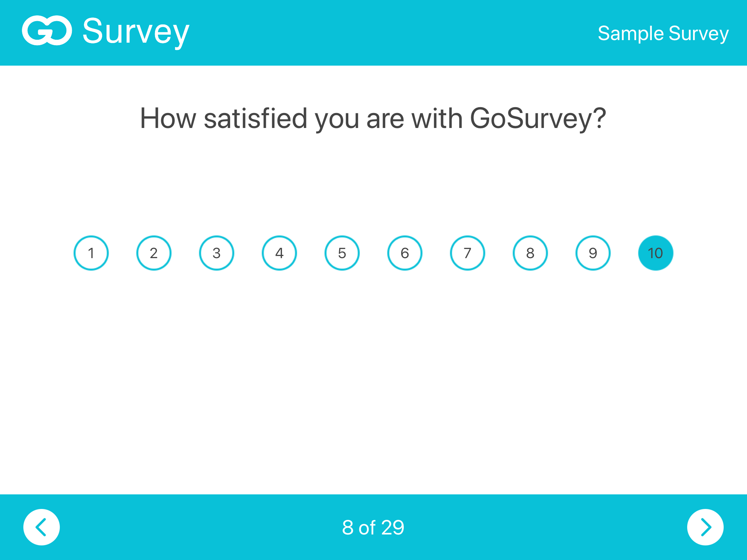The height and width of the screenshot is (560, 747).
Task: Pick rating 3 circle
Action: (x=217, y=253)
